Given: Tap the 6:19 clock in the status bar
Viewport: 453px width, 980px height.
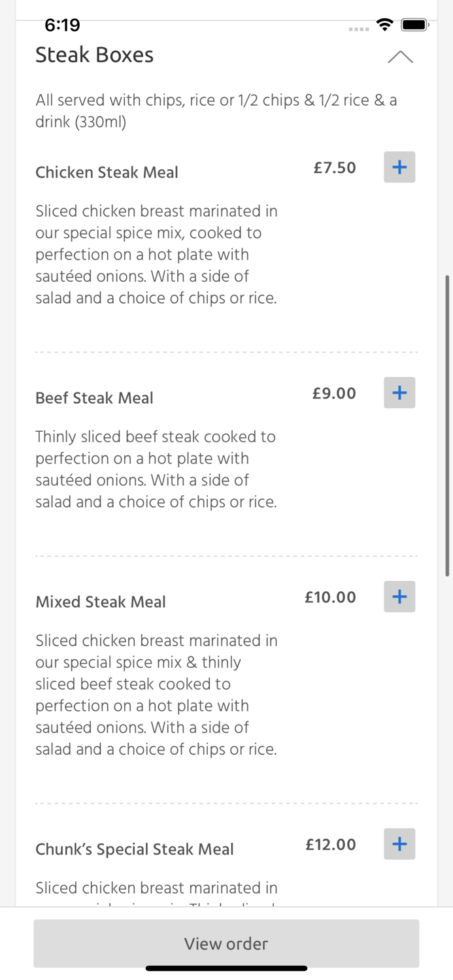Looking at the screenshot, I should tap(62, 25).
